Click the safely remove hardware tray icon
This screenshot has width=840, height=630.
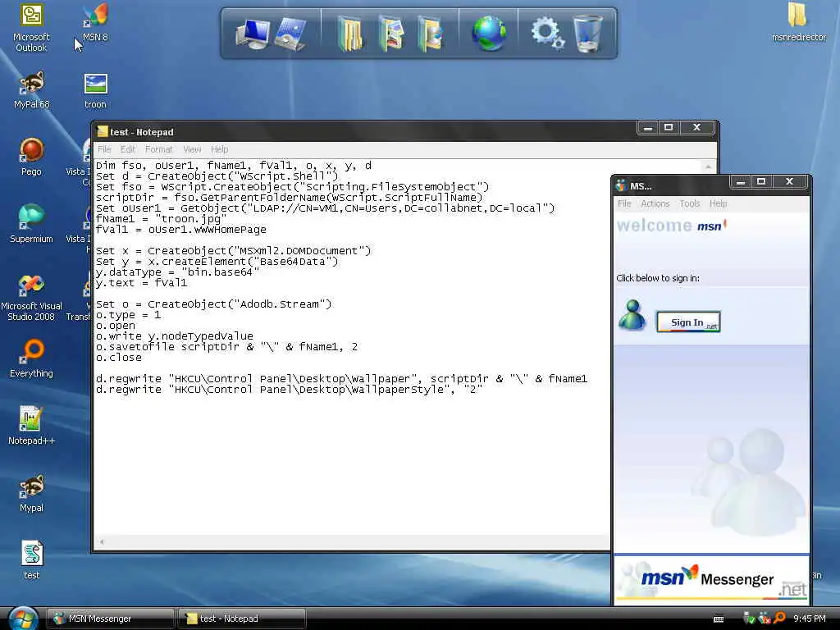tap(750, 619)
